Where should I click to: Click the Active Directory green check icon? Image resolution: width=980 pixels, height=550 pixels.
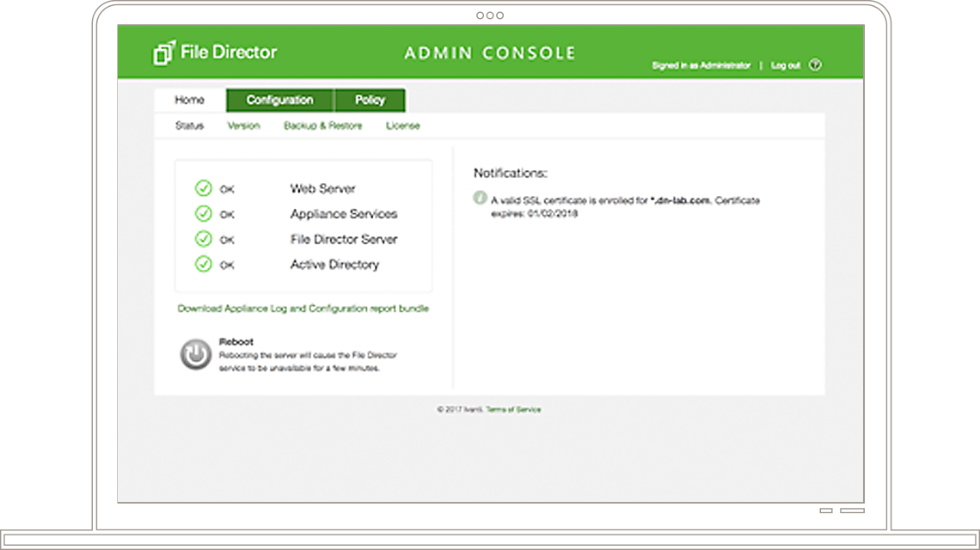click(203, 265)
